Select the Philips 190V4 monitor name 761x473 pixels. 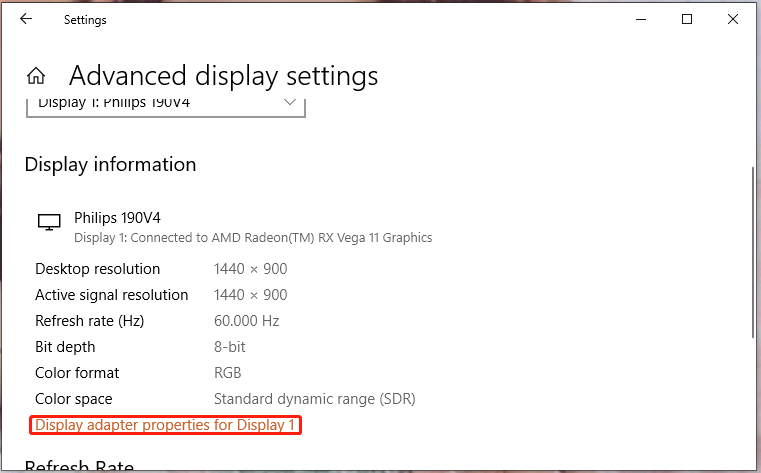point(117,217)
